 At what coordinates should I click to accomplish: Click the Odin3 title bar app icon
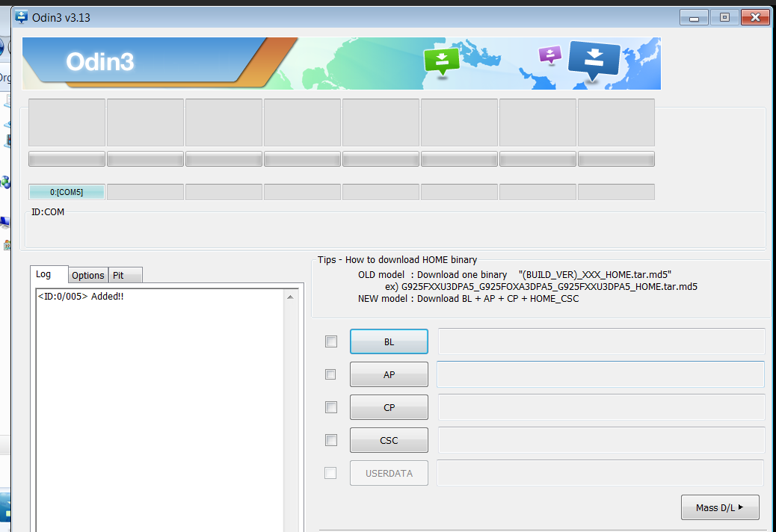click(21, 17)
